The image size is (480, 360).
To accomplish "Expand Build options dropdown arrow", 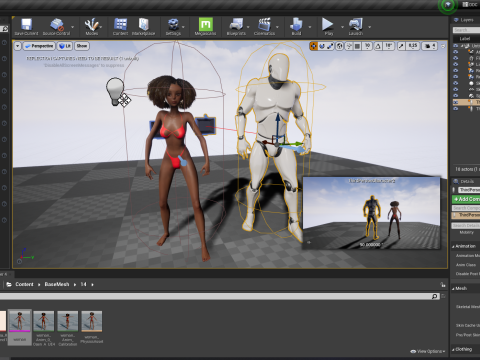I will [x=310, y=27].
